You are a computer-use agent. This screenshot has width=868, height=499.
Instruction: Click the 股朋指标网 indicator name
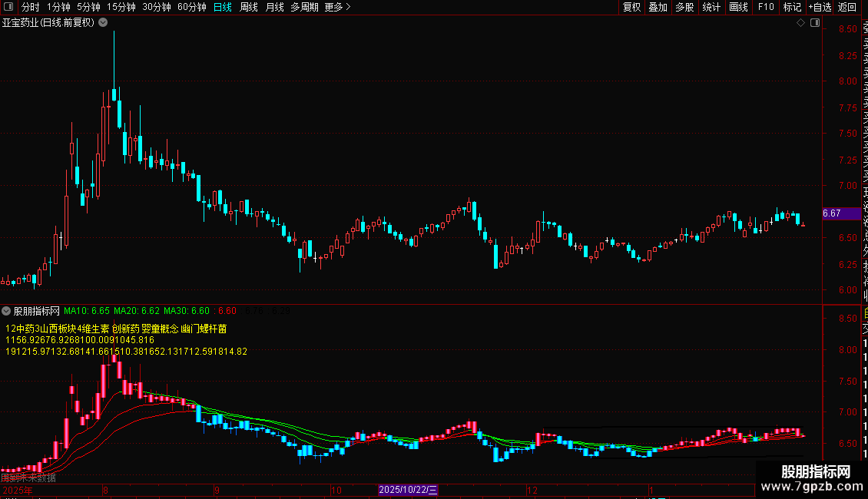37,311
